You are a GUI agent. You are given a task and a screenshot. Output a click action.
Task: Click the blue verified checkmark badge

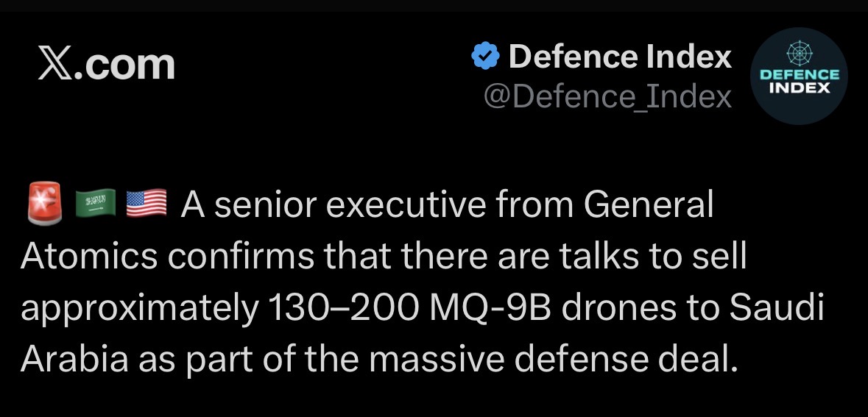[x=485, y=57]
